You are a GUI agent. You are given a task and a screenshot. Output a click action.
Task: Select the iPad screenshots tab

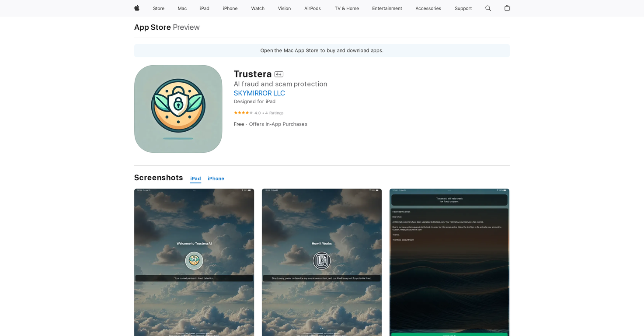(195, 178)
